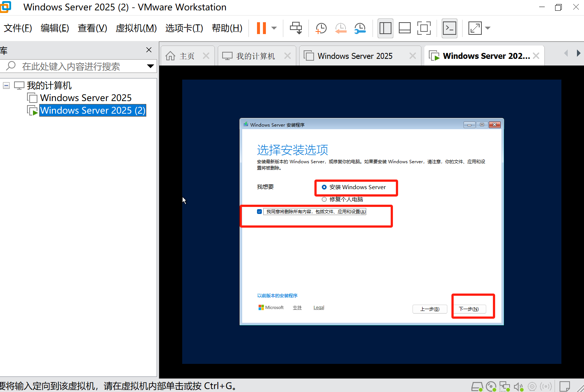Click the revert to snapshot icon
The width and height of the screenshot is (584, 392).
click(340, 28)
